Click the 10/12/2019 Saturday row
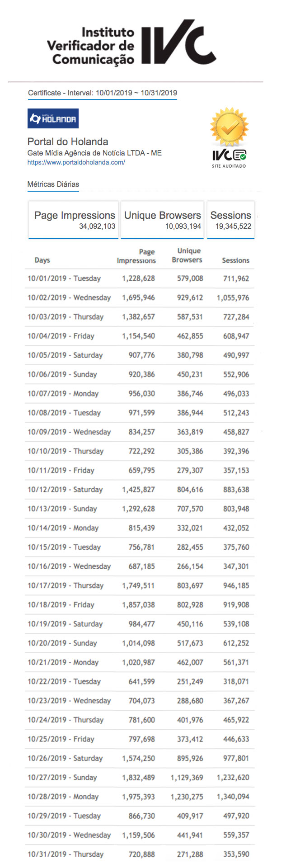 (x=139, y=490)
